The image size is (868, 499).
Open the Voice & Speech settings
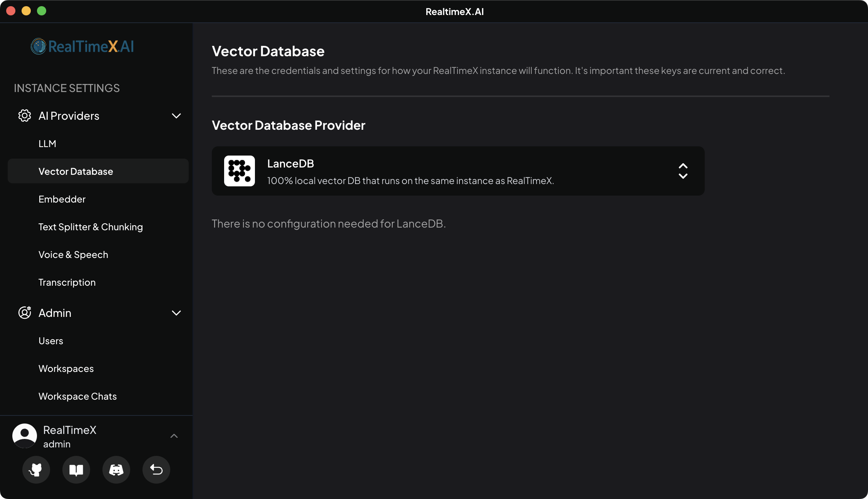coord(73,254)
